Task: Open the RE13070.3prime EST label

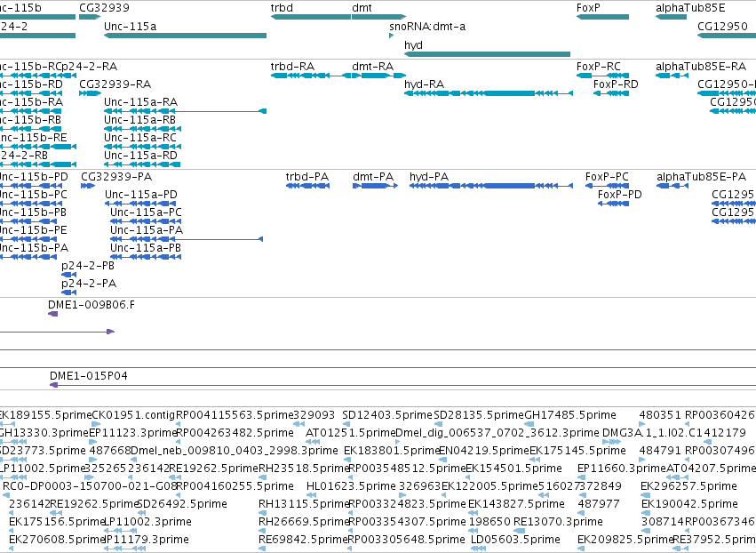Action: (x=558, y=522)
